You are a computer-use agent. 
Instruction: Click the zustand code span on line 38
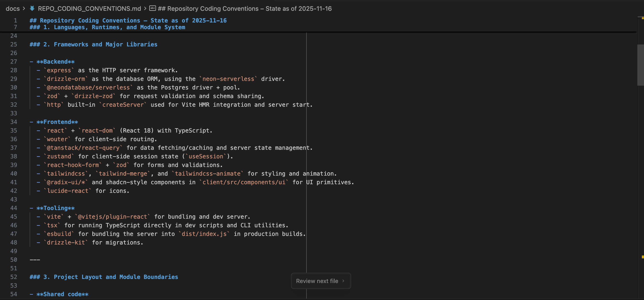coord(59,156)
